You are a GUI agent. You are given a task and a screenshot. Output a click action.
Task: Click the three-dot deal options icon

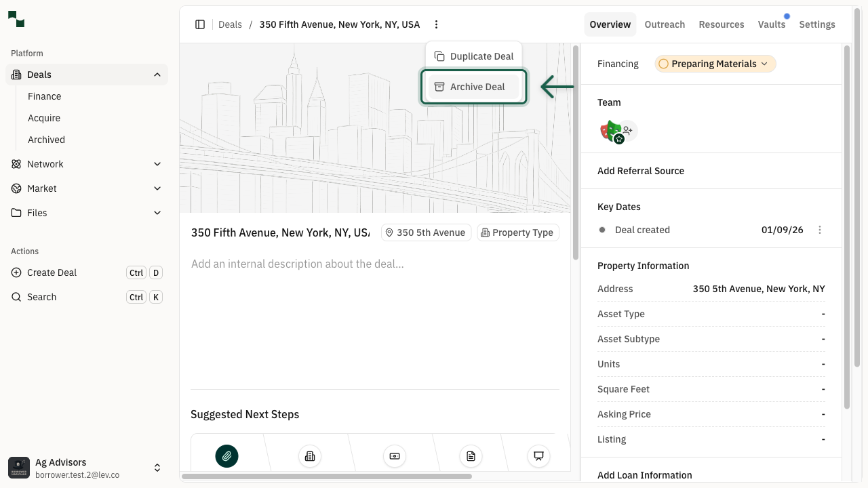(x=436, y=24)
